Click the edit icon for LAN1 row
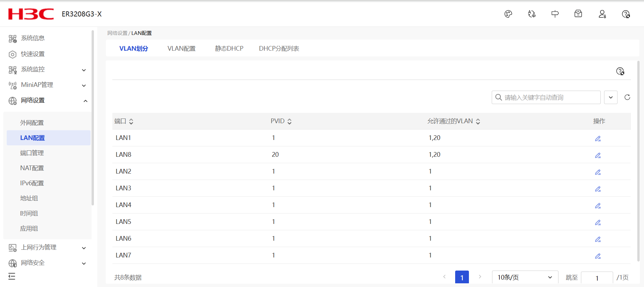 (598, 138)
